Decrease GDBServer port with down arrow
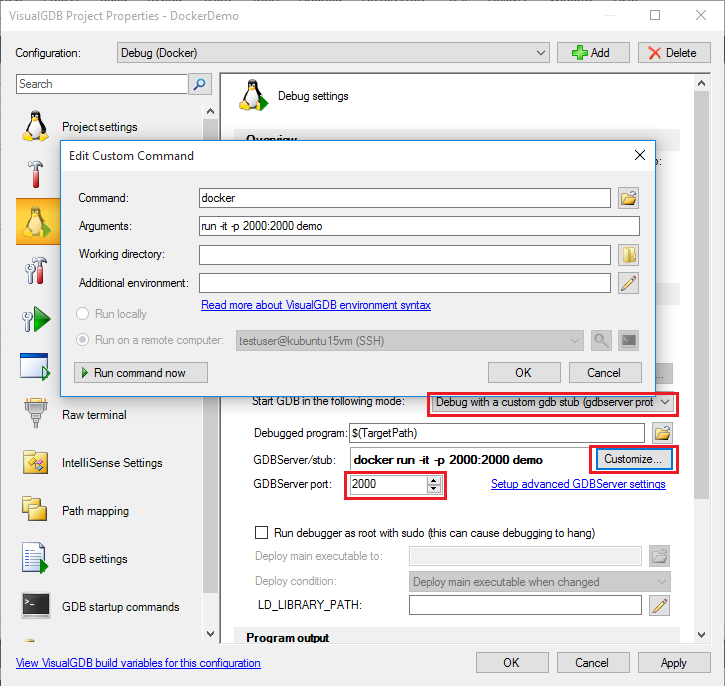 (434, 489)
